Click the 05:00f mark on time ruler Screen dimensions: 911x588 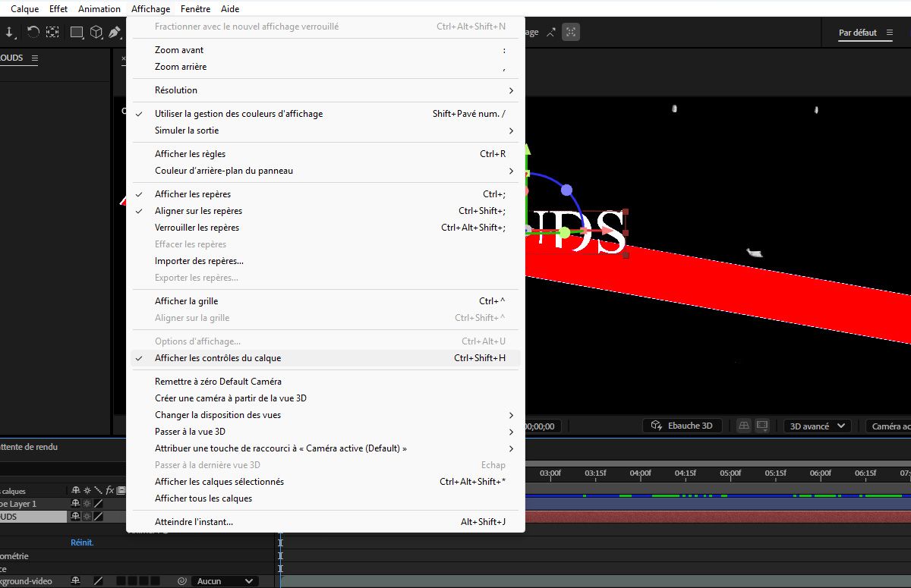tap(730, 473)
